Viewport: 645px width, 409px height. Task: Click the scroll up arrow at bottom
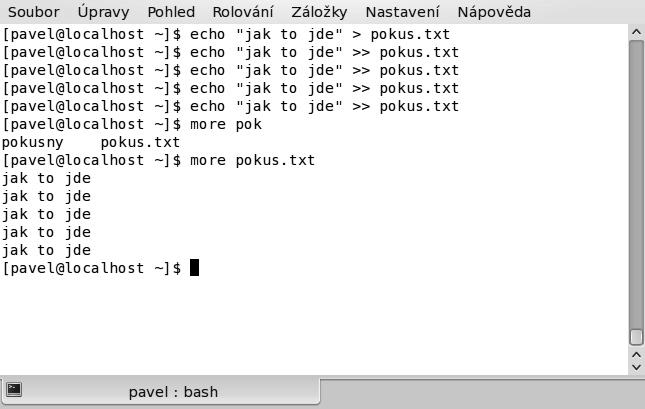tap(636, 355)
